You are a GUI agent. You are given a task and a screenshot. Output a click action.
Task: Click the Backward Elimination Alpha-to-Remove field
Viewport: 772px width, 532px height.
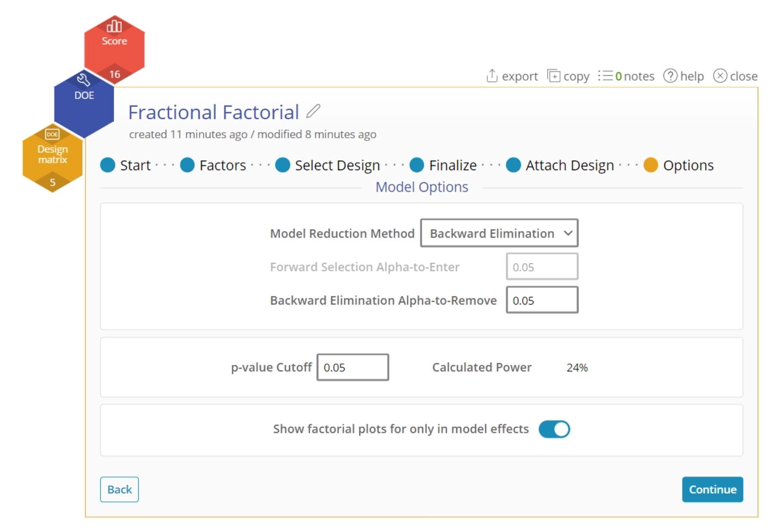(542, 300)
